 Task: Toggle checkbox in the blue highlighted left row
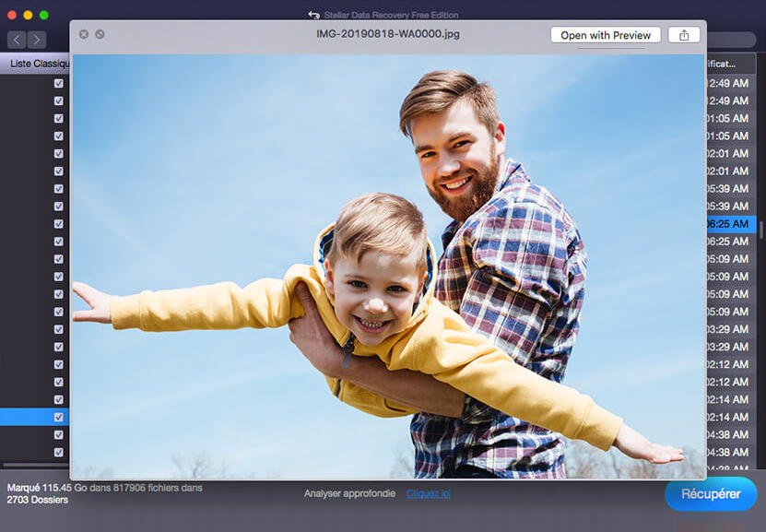point(59,417)
